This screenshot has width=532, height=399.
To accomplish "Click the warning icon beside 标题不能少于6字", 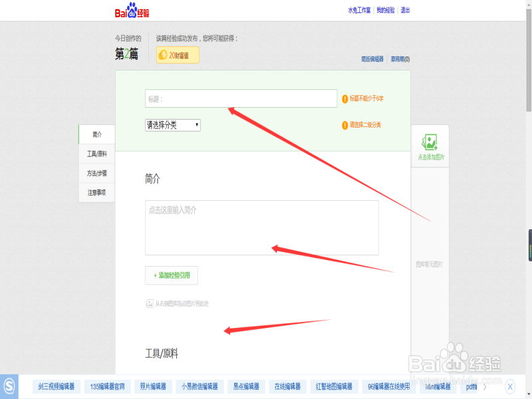I will (x=344, y=98).
